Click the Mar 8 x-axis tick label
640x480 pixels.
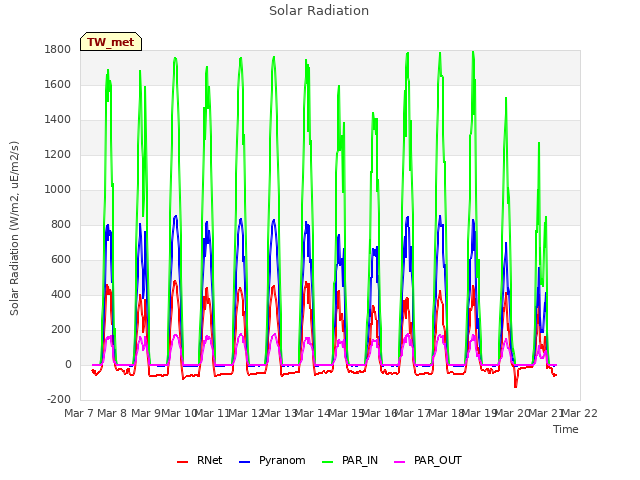click(x=112, y=413)
